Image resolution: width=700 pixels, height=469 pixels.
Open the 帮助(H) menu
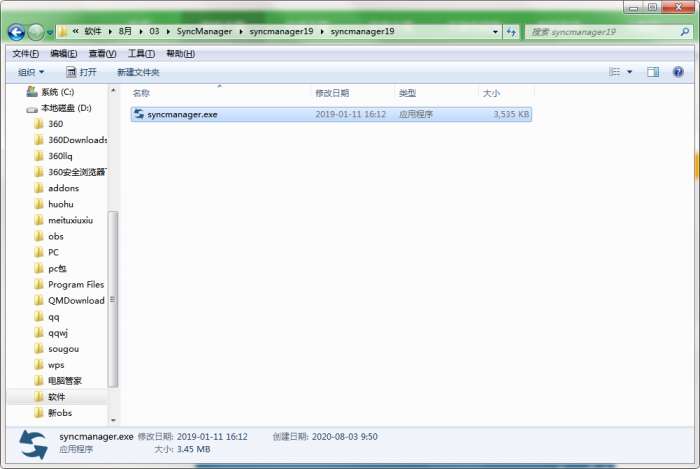[180, 54]
